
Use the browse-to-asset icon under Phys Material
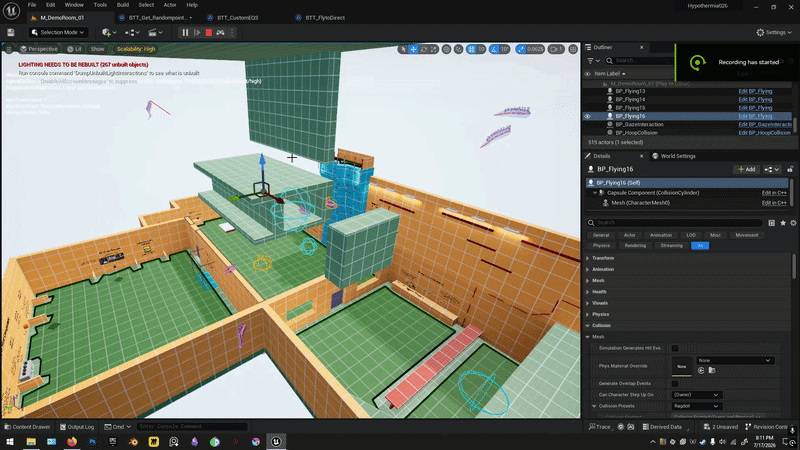tap(712, 370)
